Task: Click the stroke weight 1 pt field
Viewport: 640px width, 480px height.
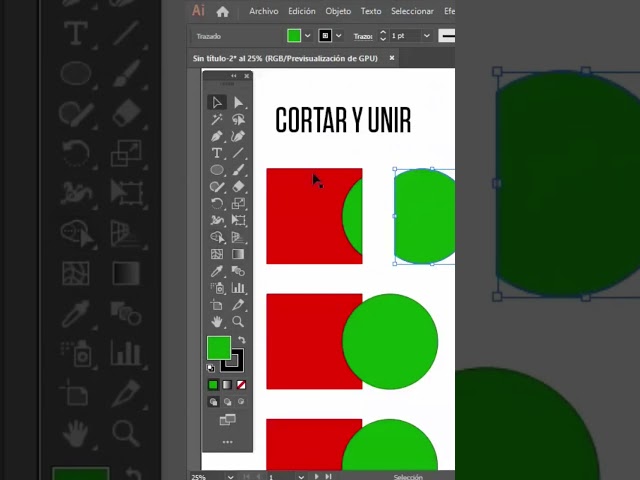Action: (x=404, y=36)
